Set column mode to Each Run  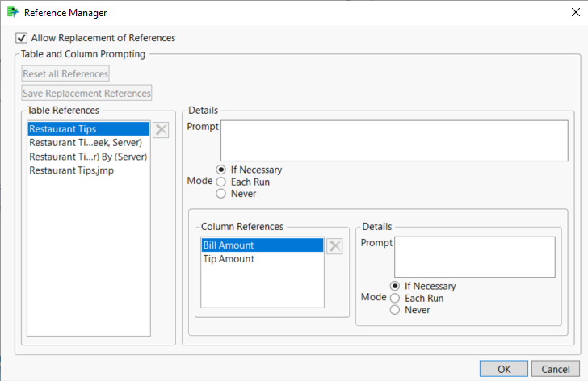[x=395, y=298]
